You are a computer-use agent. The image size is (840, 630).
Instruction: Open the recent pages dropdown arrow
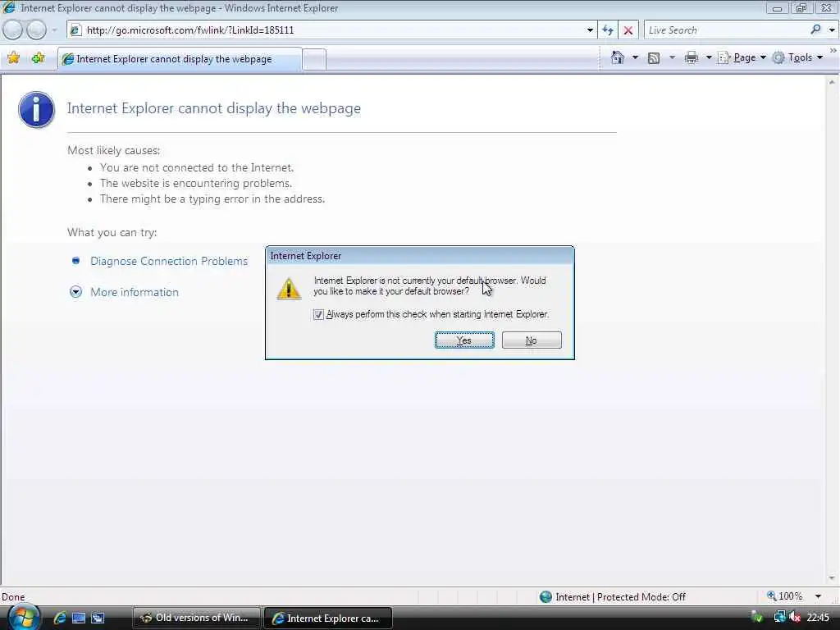[x=54, y=30]
